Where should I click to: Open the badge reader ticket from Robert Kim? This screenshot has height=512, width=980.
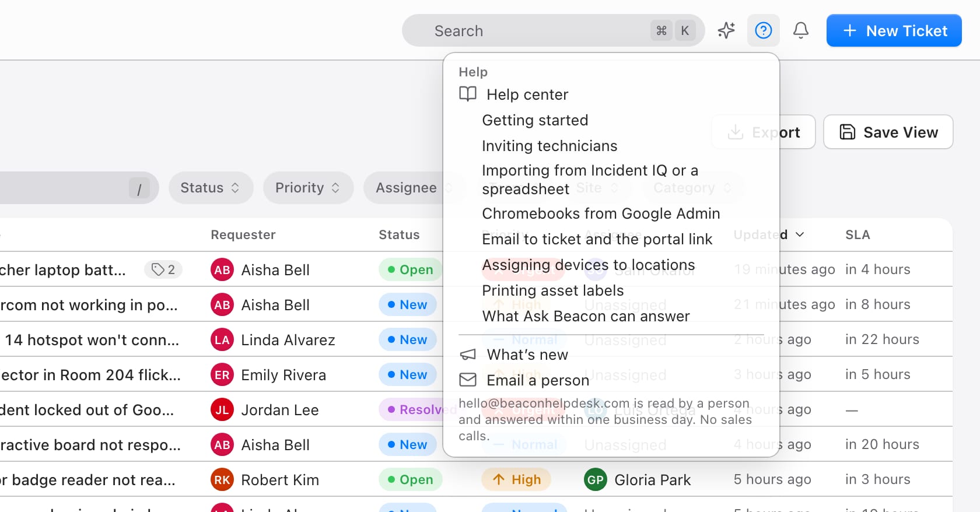pyautogui.click(x=87, y=479)
